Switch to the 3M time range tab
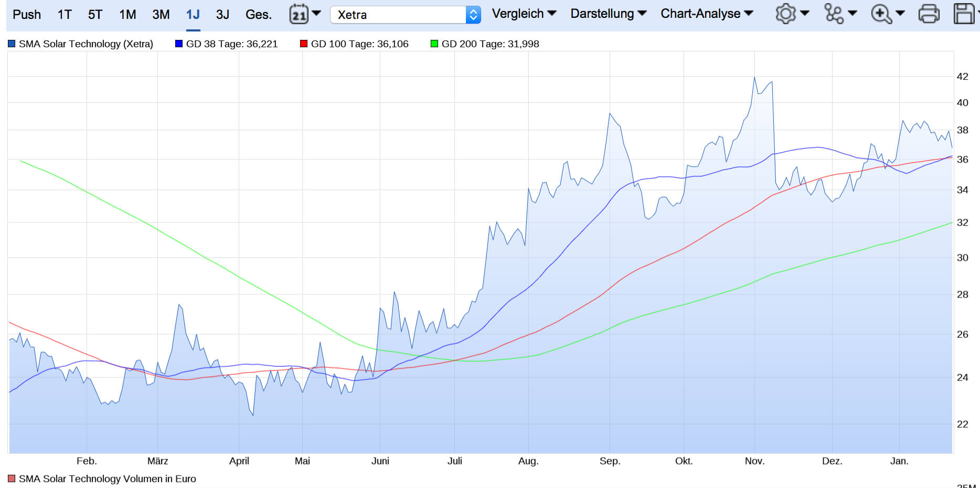The height and width of the screenshot is (488, 980). click(x=161, y=15)
